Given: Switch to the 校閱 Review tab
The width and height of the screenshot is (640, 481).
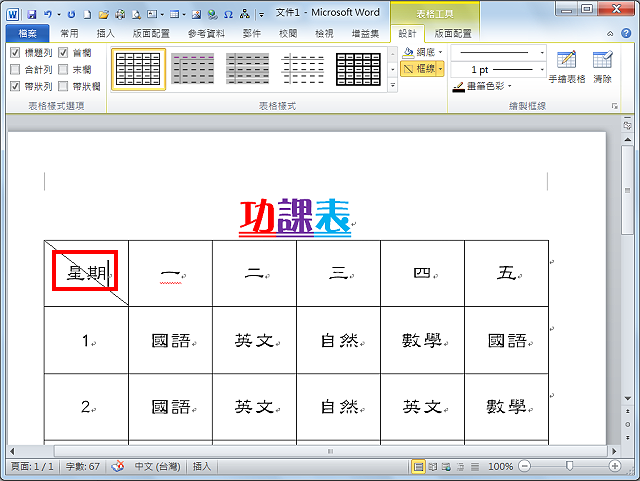Looking at the screenshot, I should 288,33.
